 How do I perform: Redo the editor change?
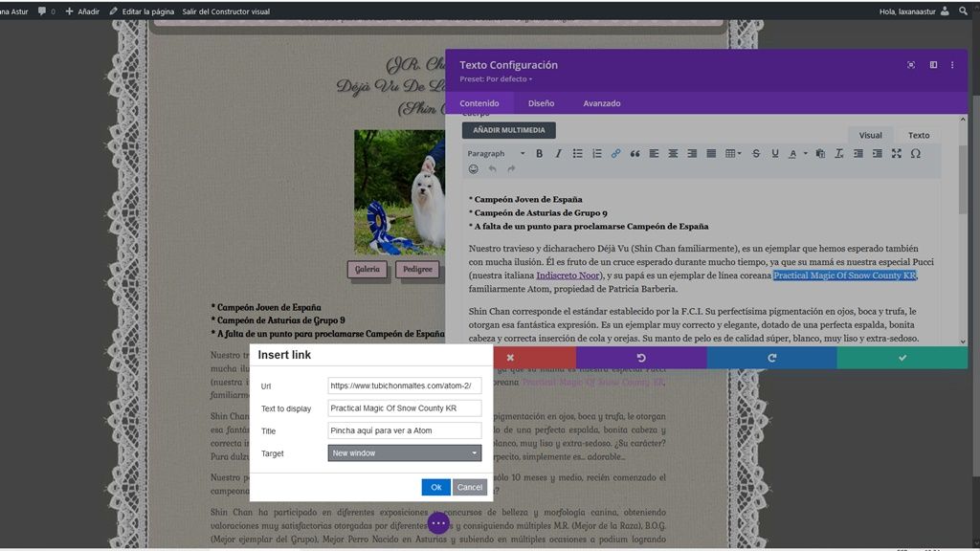pyautogui.click(x=511, y=168)
